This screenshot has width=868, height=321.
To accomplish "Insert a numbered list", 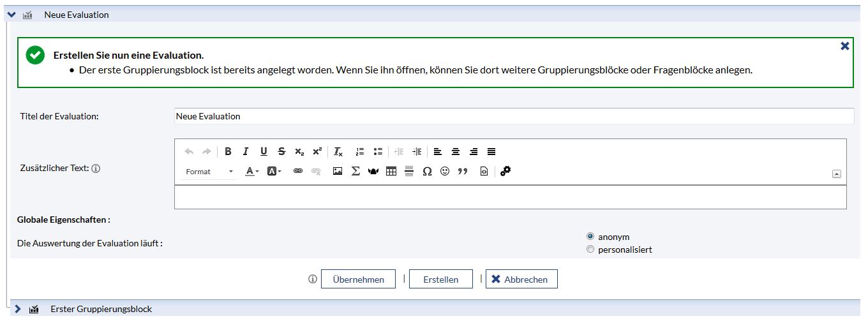I will (x=359, y=152).
